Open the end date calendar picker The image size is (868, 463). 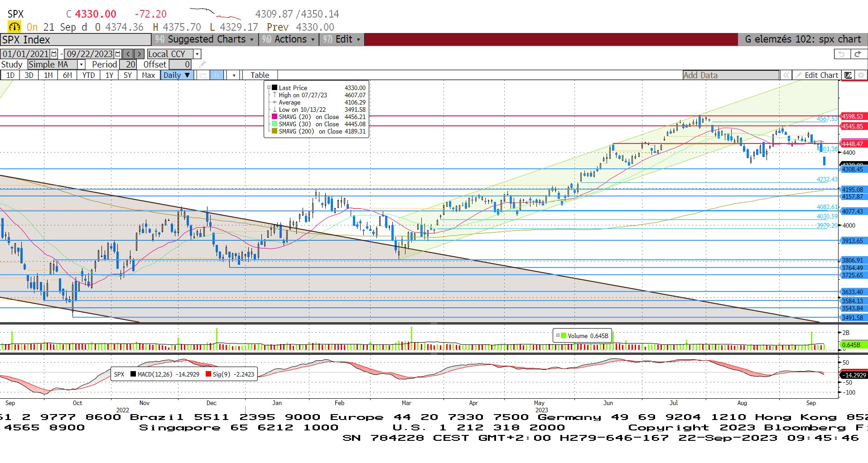118,54
